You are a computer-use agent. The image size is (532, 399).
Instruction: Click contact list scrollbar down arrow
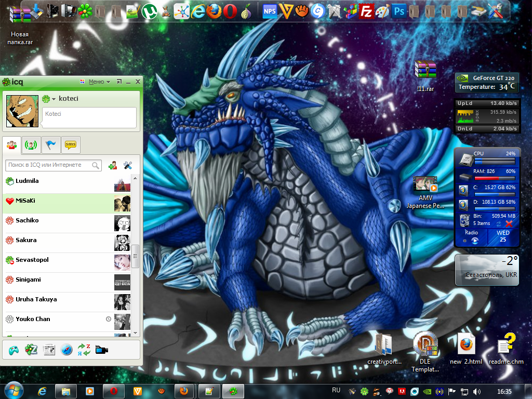pos(136,333)
